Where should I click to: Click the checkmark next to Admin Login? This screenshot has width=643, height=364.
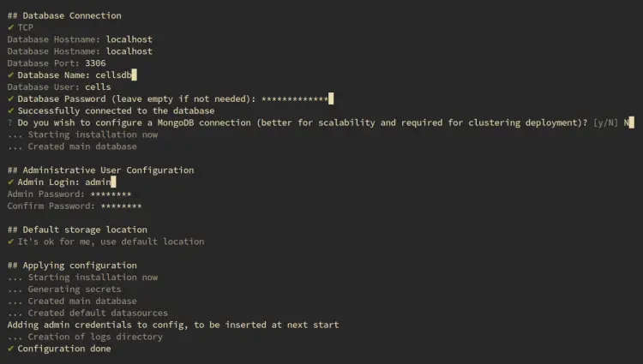(x=11, y=182)
